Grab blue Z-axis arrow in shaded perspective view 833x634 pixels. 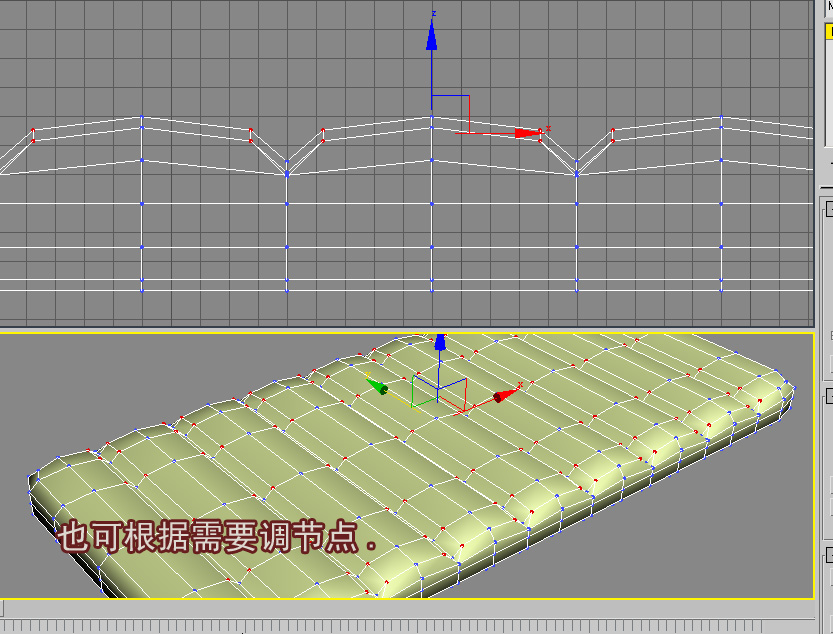click(x=440, y=342)
